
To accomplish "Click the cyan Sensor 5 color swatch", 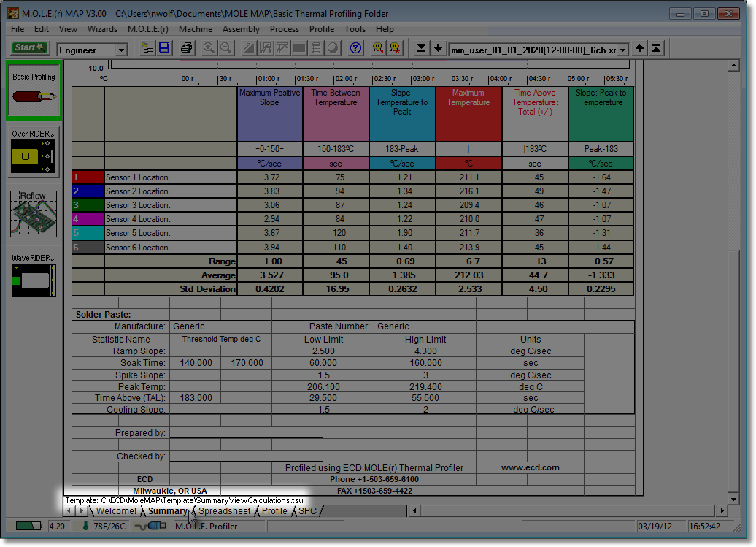I will coord(88,234).
